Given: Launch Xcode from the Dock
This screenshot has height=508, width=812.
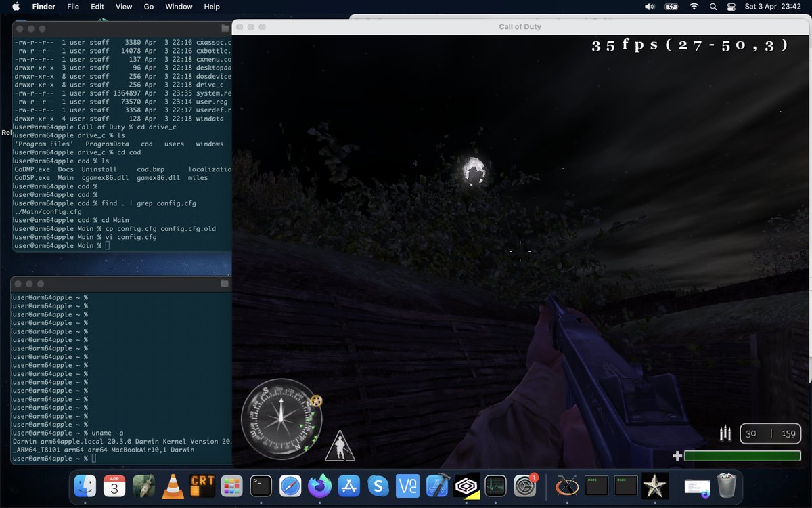Looking at the screenshot, I should 436,485.
